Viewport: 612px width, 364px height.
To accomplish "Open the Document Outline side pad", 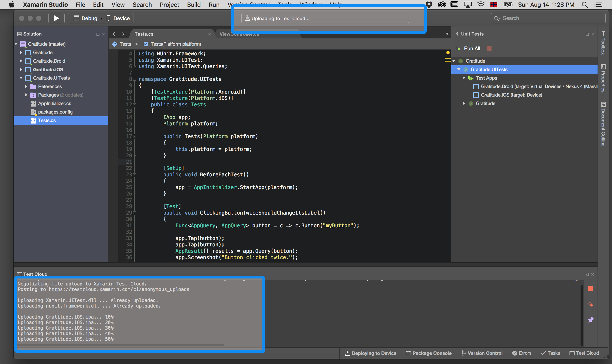I will [x=603, y=124].
